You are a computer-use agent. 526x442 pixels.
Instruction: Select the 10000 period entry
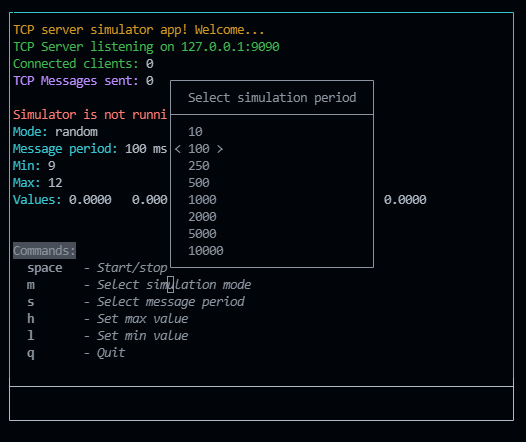pyautogui.click(x=206, y=251)
